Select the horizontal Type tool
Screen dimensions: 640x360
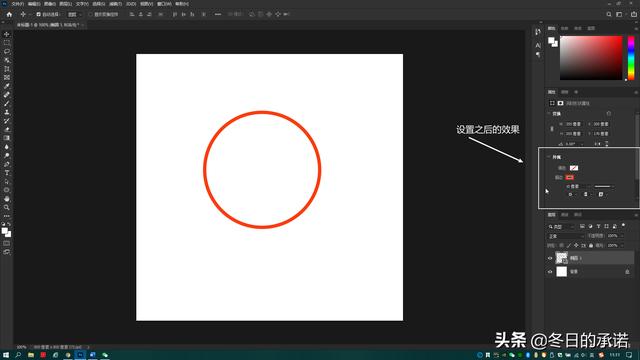pos(7,173)
